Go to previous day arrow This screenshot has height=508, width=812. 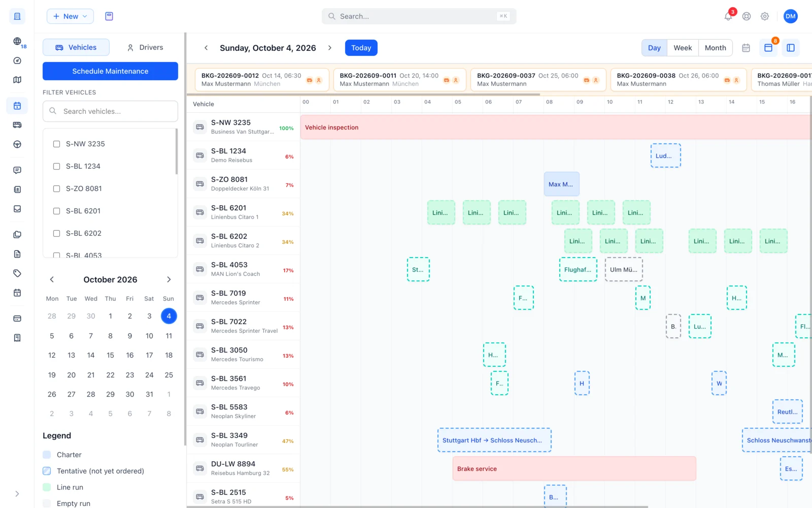point(206,48)
